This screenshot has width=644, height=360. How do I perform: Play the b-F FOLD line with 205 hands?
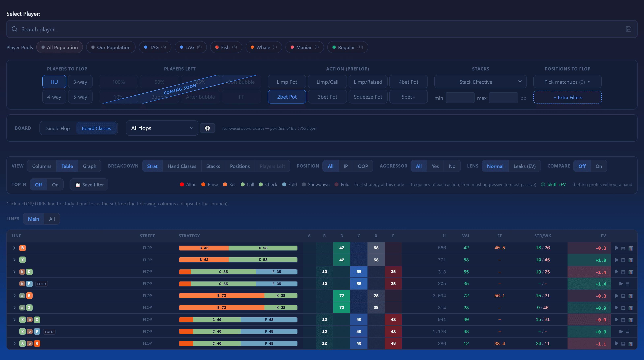coord(621,284)
